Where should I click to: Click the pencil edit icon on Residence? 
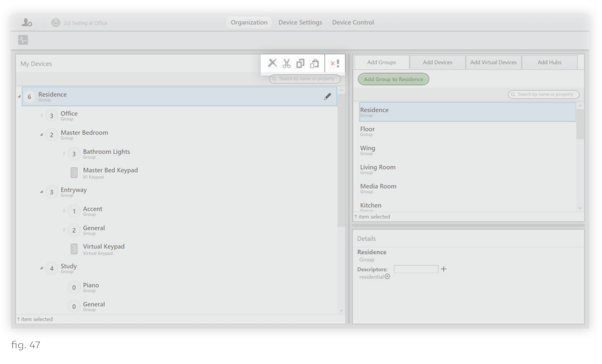[x=327, y=96]
